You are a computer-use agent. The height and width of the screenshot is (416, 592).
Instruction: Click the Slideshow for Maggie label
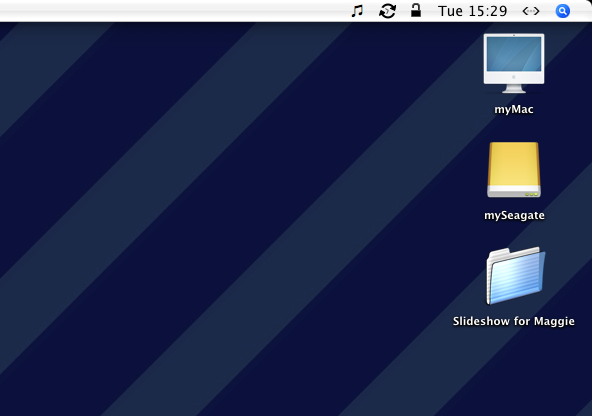coord(513,321)
